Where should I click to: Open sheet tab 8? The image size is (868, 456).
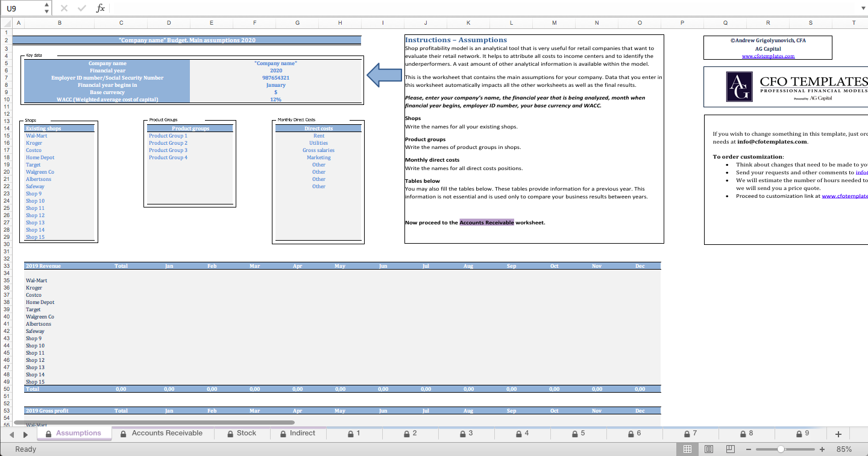pyautogui.click(x=747, y=433)
